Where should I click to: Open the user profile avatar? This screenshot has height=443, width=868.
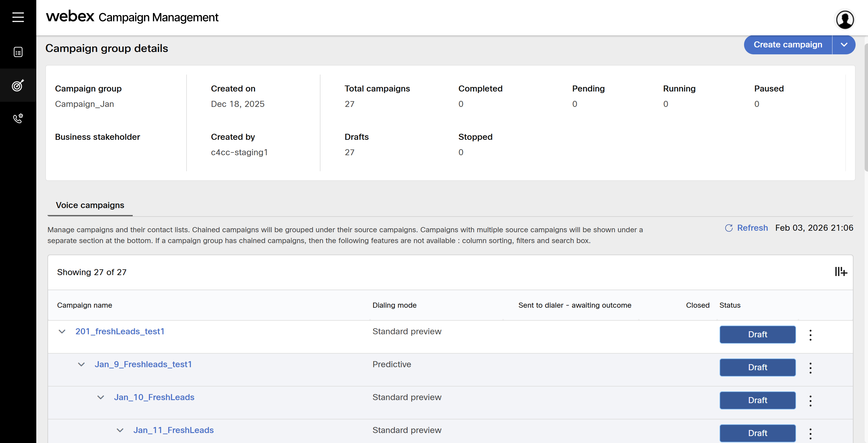[845, 20]
